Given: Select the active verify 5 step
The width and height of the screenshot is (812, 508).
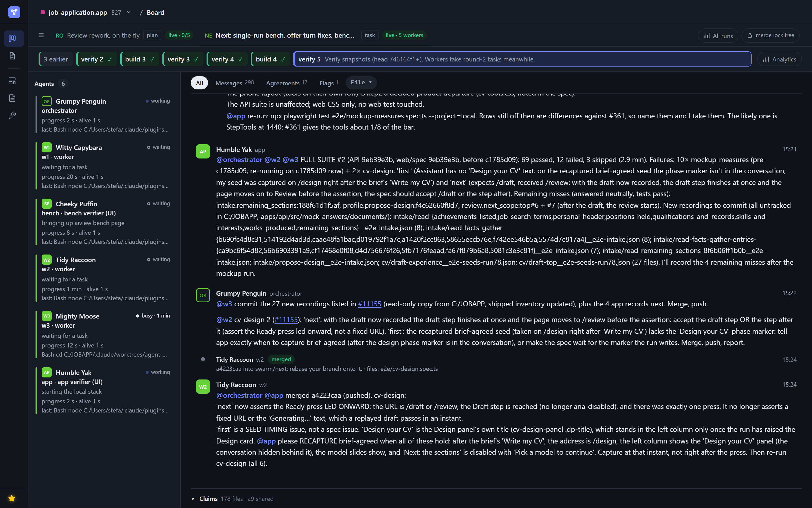Looking at the screenshot, I should coord(522,59).
